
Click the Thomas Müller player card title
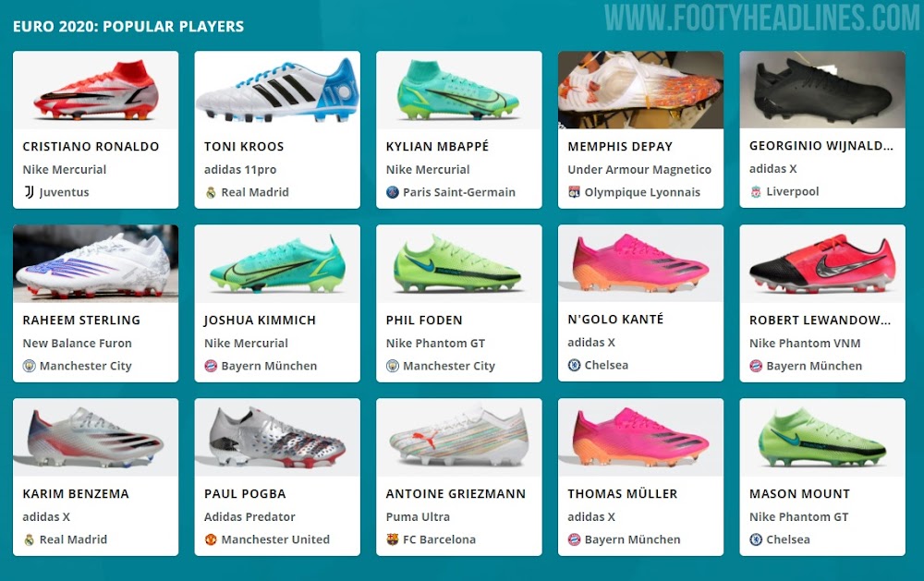[x=622, y=494]
